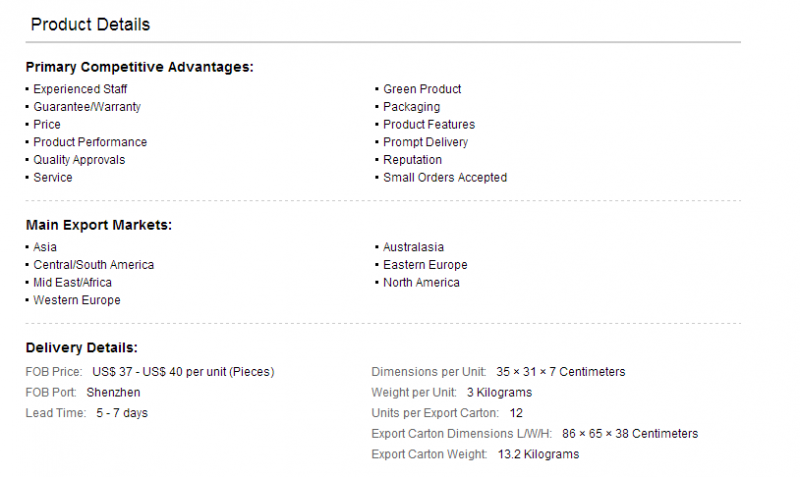Click the FOB Price value text
This screenshot has width=800, height=477.
point(183,372)
